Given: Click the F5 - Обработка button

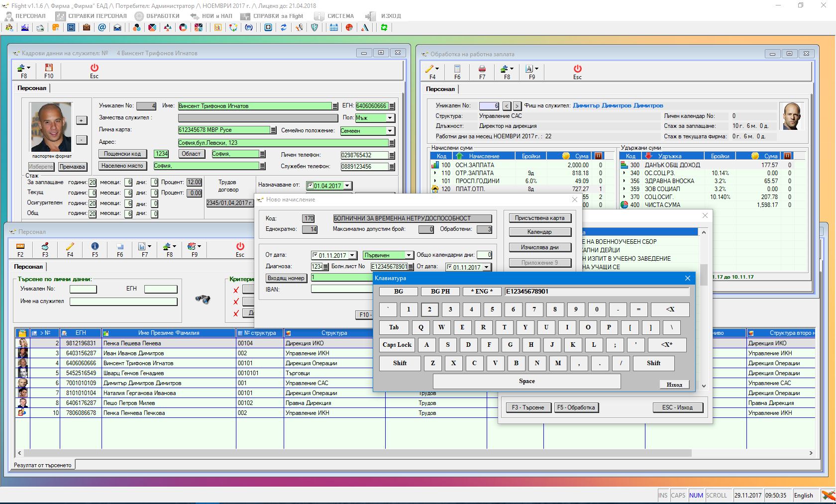Looking at the screenshot, I should click(576, 407).
